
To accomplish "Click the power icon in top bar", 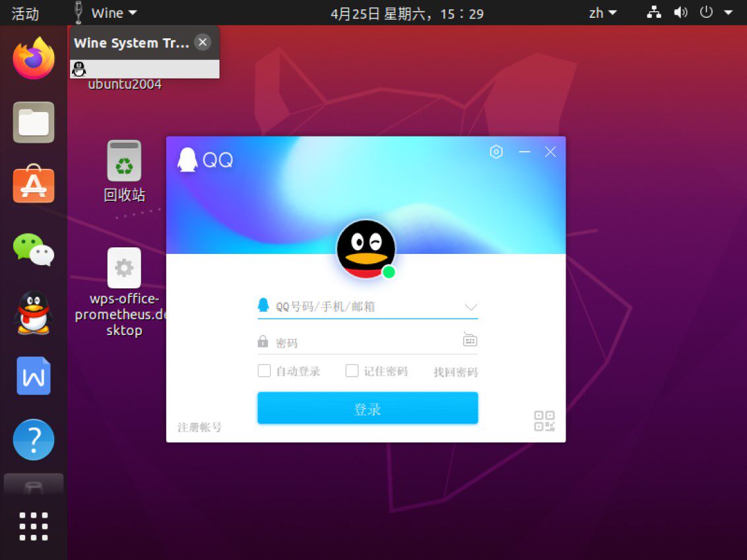I will [x=706, y=13].
